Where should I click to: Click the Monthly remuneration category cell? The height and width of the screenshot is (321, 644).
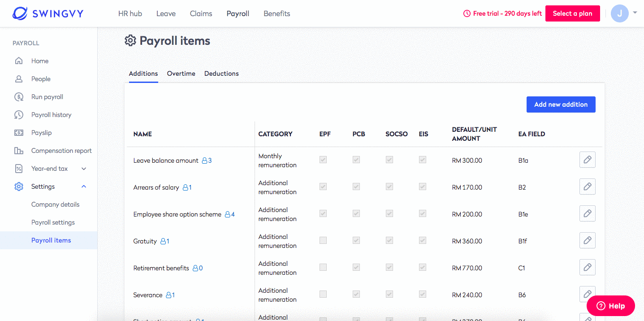277,160
